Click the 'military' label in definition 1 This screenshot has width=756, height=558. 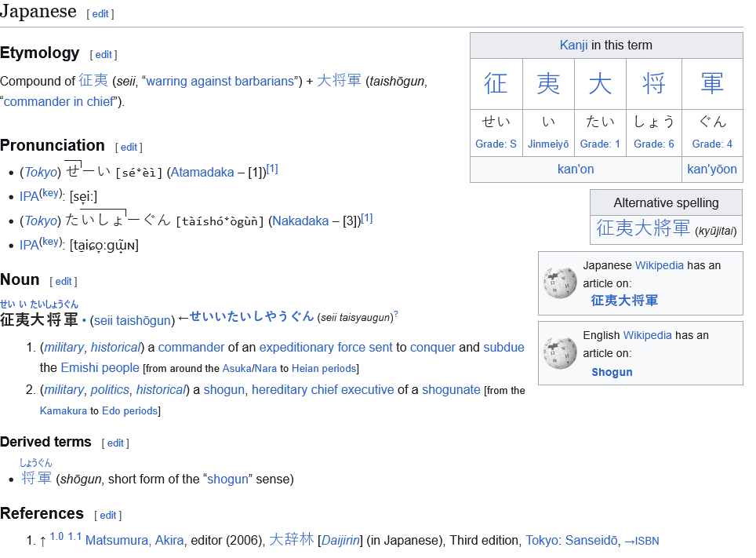64,348
